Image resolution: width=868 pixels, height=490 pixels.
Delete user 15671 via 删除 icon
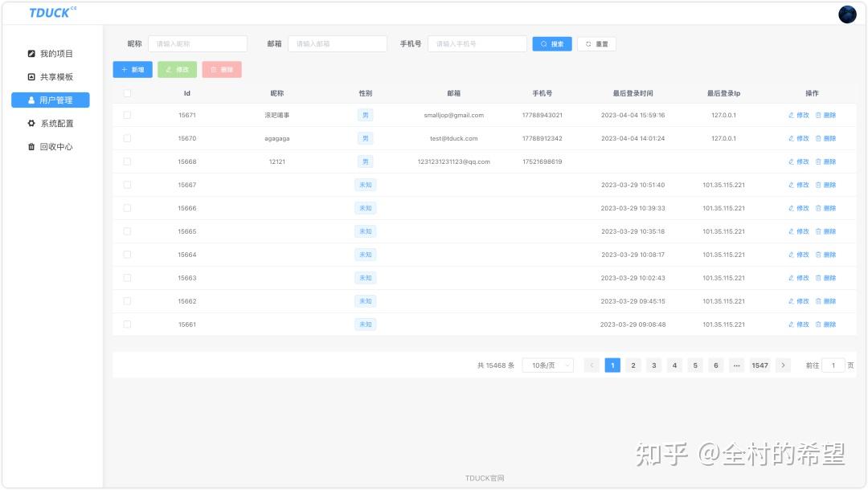click(826, 115)
